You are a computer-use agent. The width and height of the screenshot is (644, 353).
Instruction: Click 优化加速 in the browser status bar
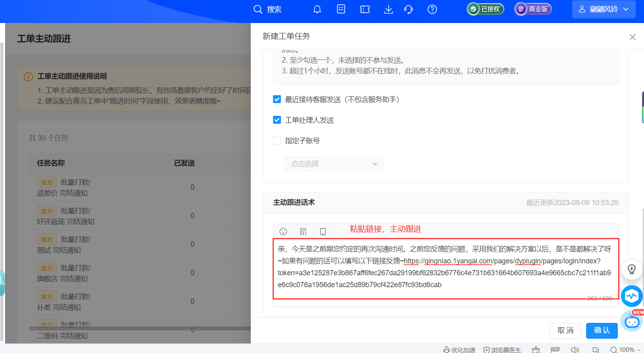pos(459,349)
